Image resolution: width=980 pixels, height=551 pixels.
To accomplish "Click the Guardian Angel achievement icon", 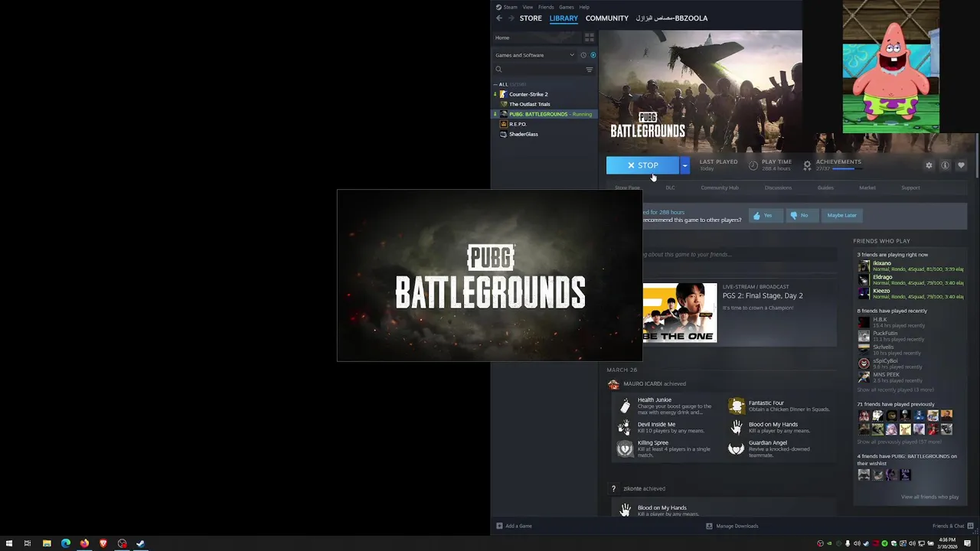I will (737, 448).
